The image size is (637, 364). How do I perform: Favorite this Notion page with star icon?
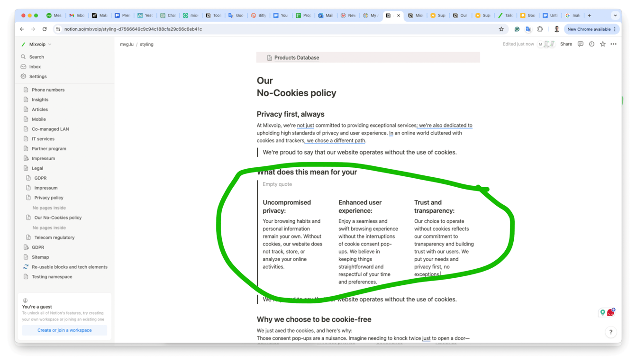point(602,44)
